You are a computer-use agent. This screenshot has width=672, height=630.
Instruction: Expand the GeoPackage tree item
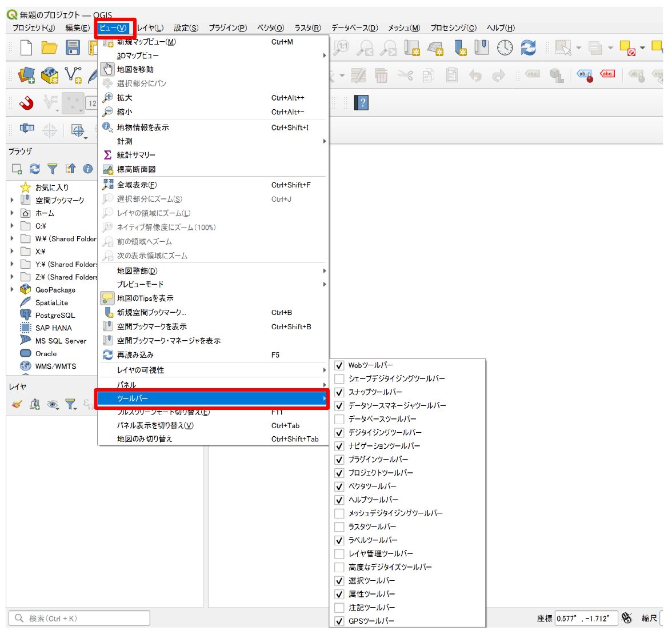click(12, 289)
